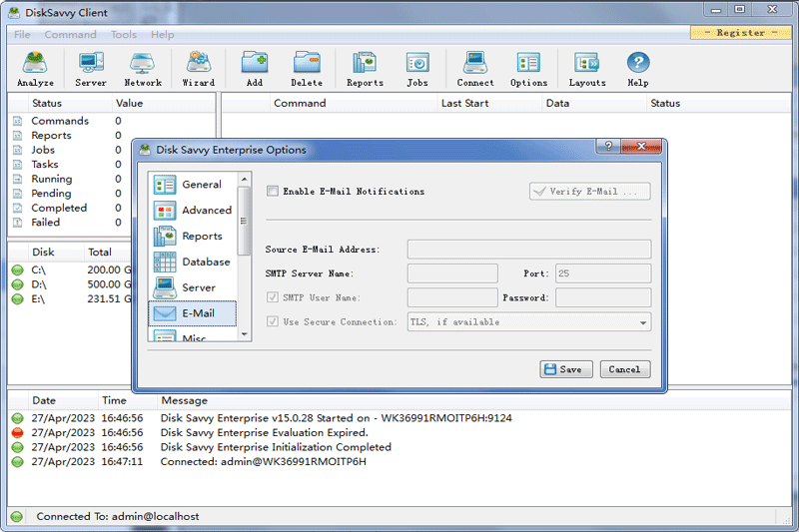The height and width of the screenshot is (532, 799).
Task: Open the Network toolbar icon
Action: coord(143,69)
